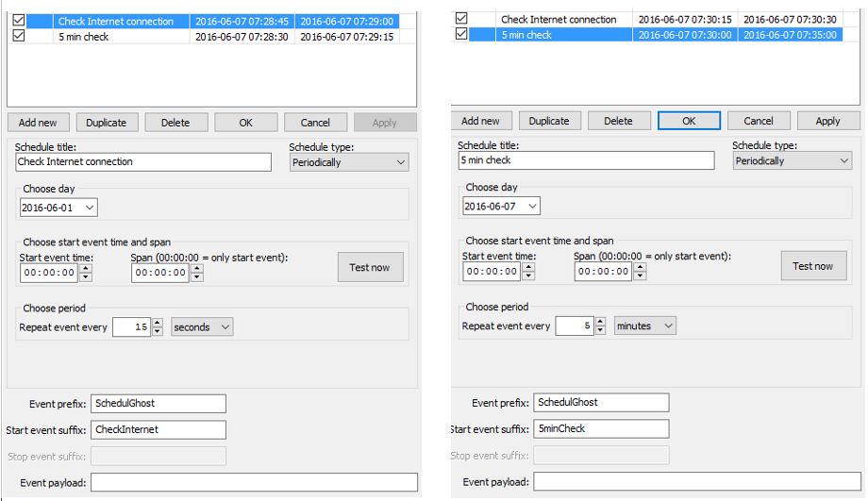Click Duplicate in the left panel
Image resolution: width=868 pixels, height=501 pixels.
coord(107,123)
